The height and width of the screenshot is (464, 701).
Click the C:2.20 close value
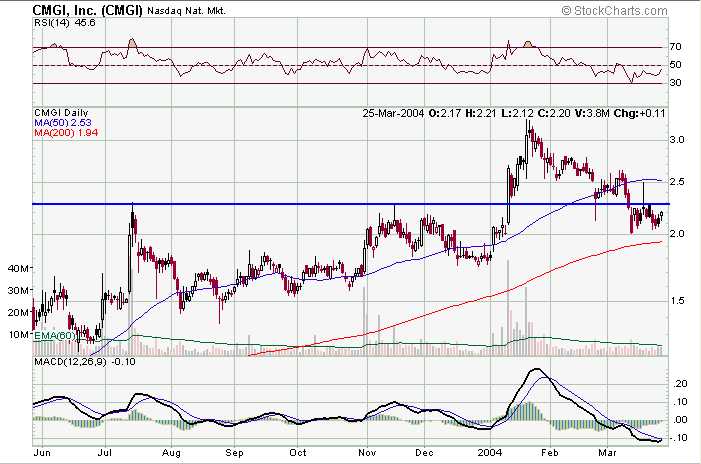tap(554, 114)
